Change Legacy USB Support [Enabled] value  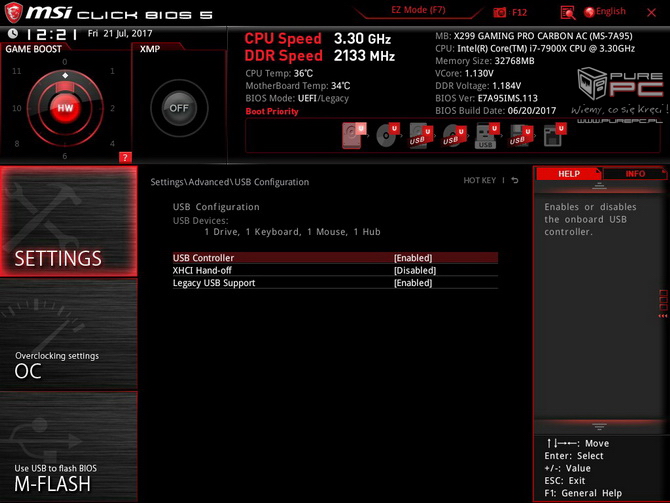(x=413, y=282)
